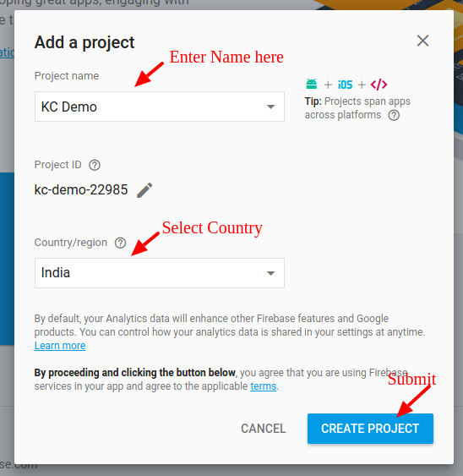
Task: Expand the Country/region dropdown arrow
Action: [x=270, y=273]
